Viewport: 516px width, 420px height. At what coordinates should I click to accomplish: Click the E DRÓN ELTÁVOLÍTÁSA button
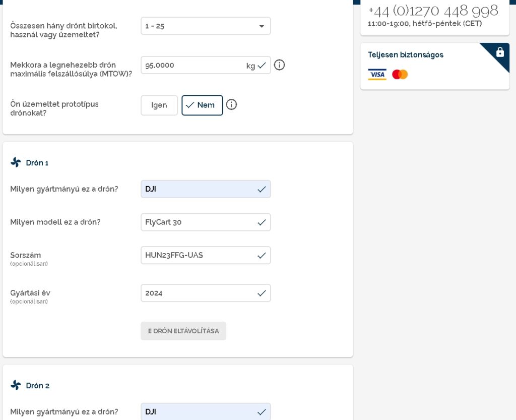(x=183, y=331)
